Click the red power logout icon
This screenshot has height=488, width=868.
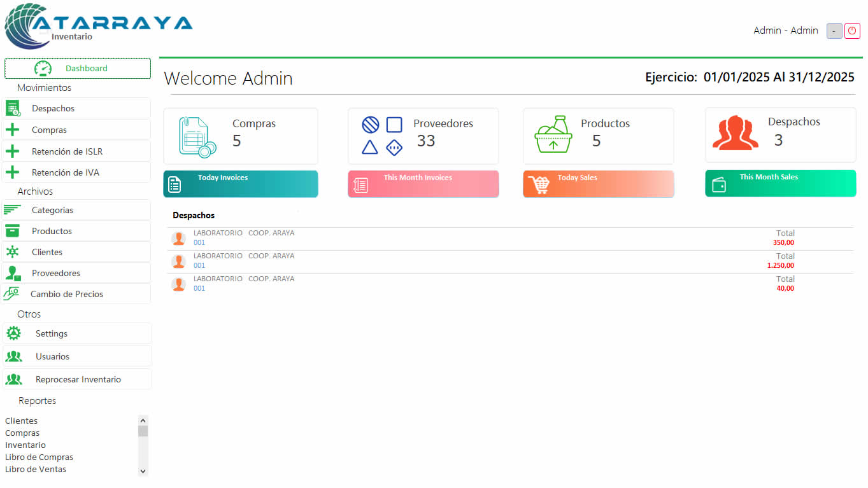click(x=852, y=31)
